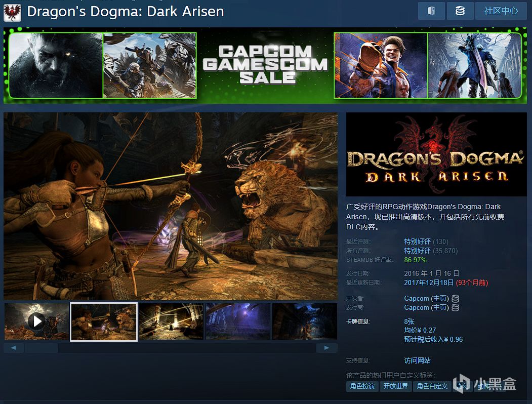Open the publisher's 主页 homepage link
The image size is (532, 404).
[x=440, y=308]
